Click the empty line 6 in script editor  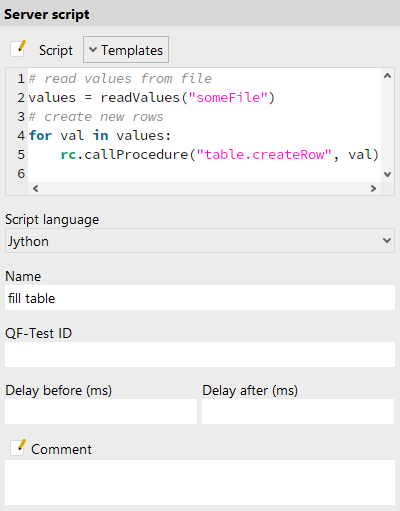coord(204,174)
